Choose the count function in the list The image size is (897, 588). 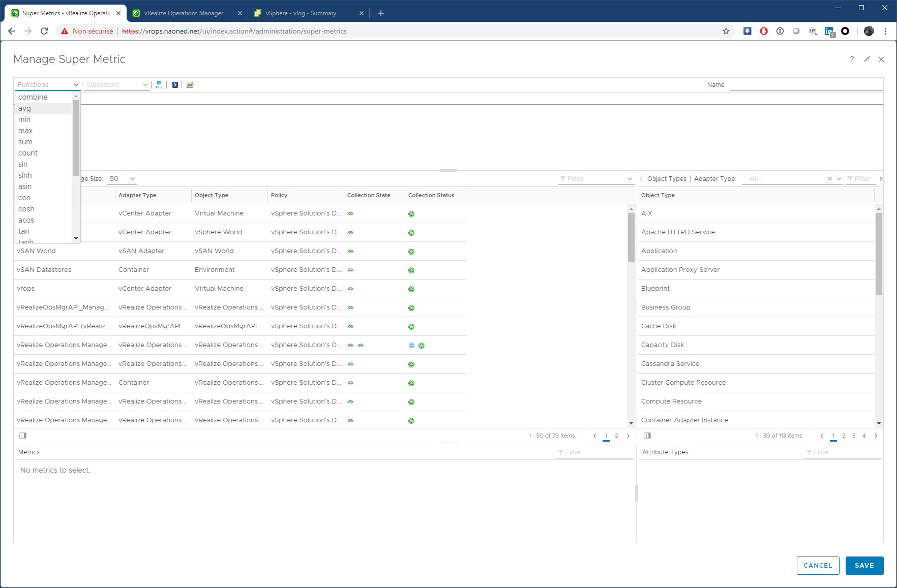28,153
